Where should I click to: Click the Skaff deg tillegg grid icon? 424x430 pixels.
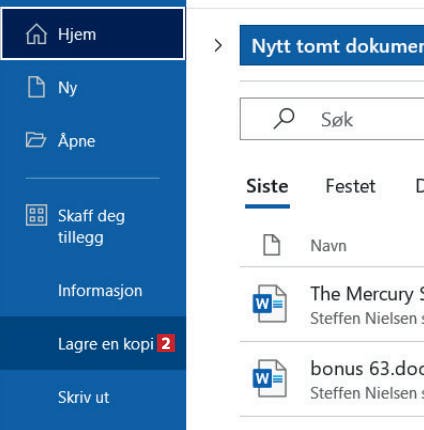click(x=36, y=215)
